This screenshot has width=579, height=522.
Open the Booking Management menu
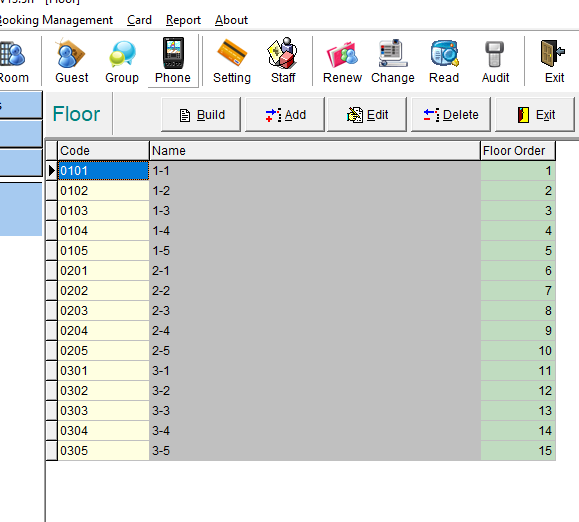56,20
